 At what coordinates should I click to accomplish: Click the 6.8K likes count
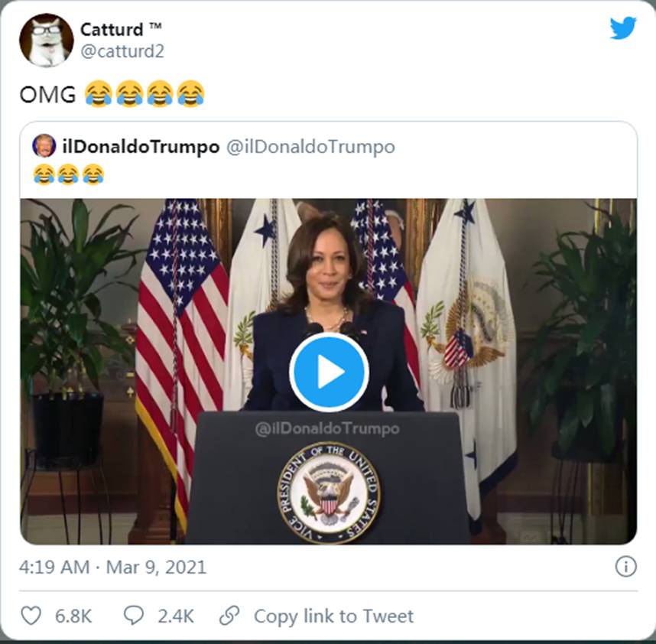pos(73,616)
